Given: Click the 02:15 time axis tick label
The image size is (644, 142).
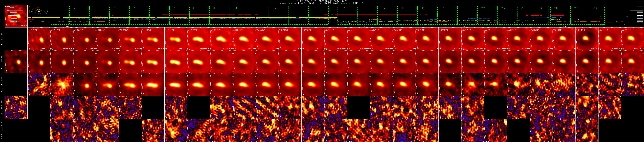Looking at the screenshot, I should [x=565, y=26].
